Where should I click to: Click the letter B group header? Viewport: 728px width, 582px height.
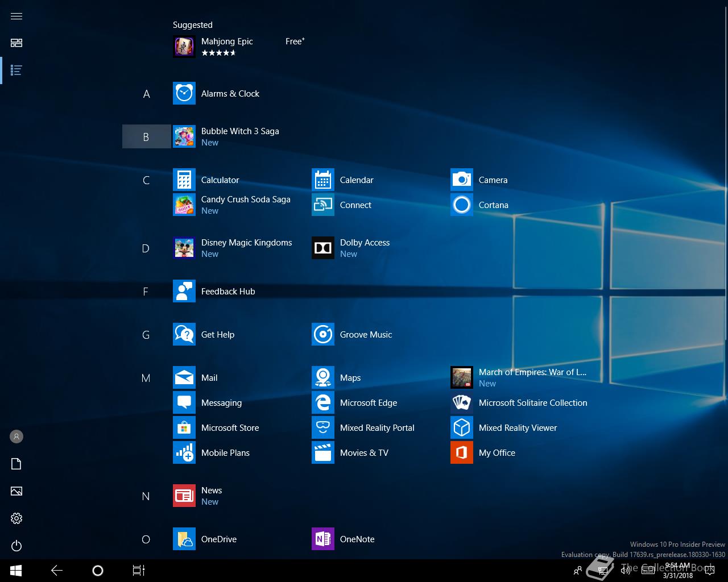click(x=146, y=136)
